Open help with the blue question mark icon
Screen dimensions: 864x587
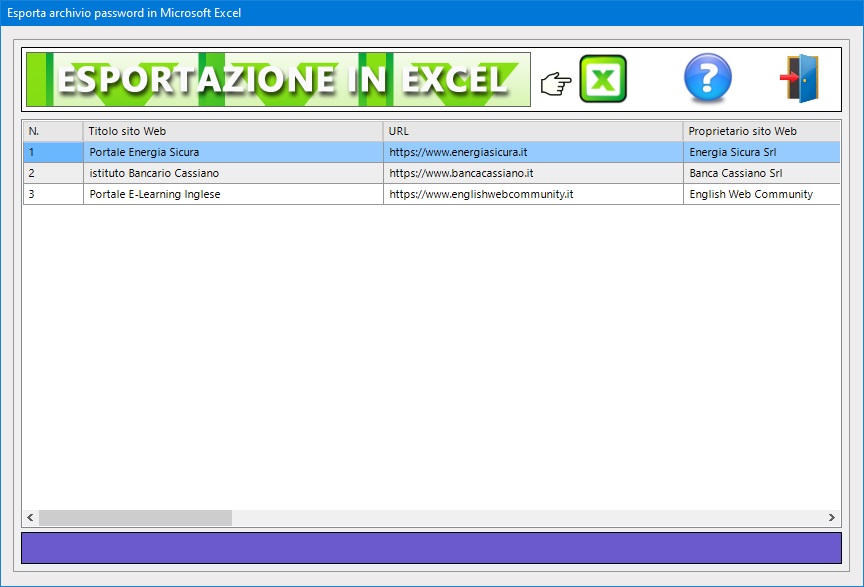pyautogui.click(x=708, y=78)
